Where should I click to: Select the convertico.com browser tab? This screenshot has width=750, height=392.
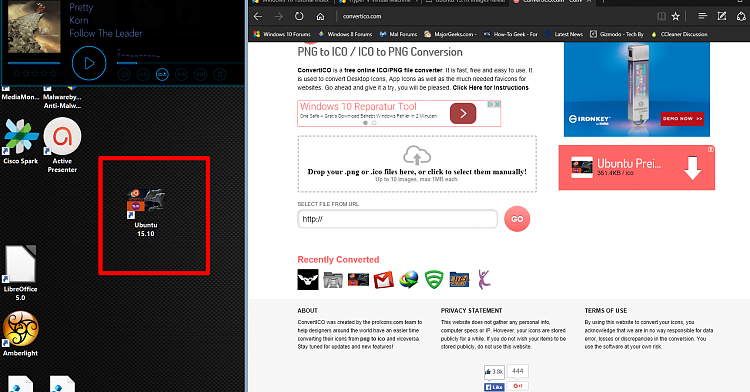tap(552, 2)
